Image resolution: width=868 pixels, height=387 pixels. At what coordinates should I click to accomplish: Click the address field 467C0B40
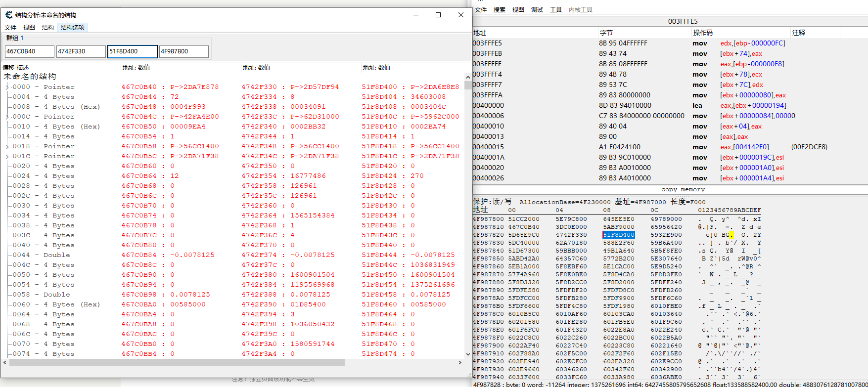point(30,51)
